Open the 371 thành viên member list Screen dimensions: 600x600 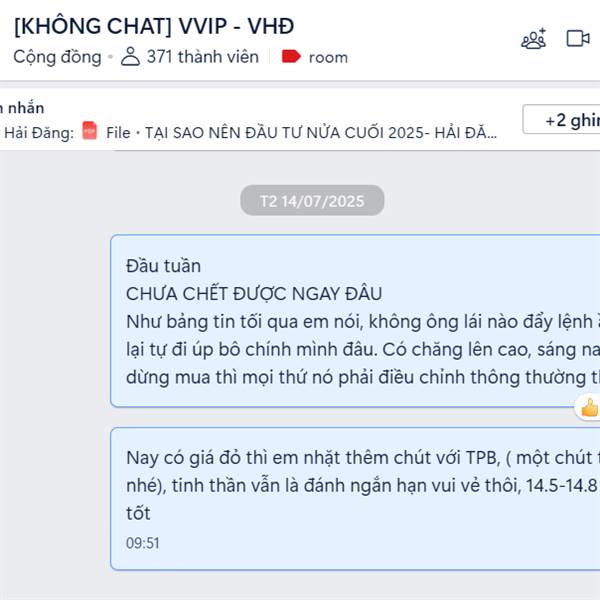coord(203,57)
